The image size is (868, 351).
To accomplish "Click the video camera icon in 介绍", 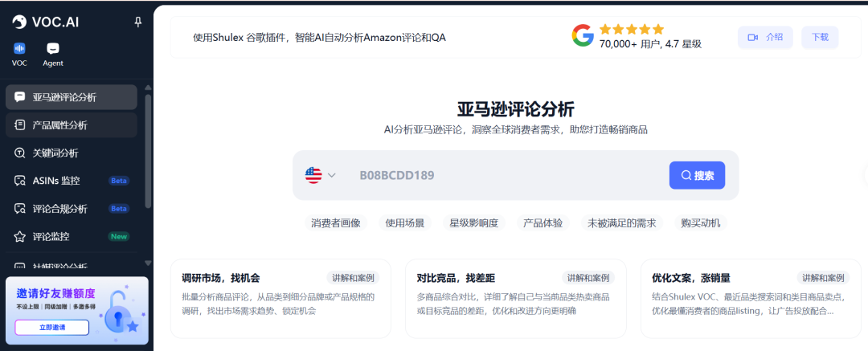I will (753, 37).
